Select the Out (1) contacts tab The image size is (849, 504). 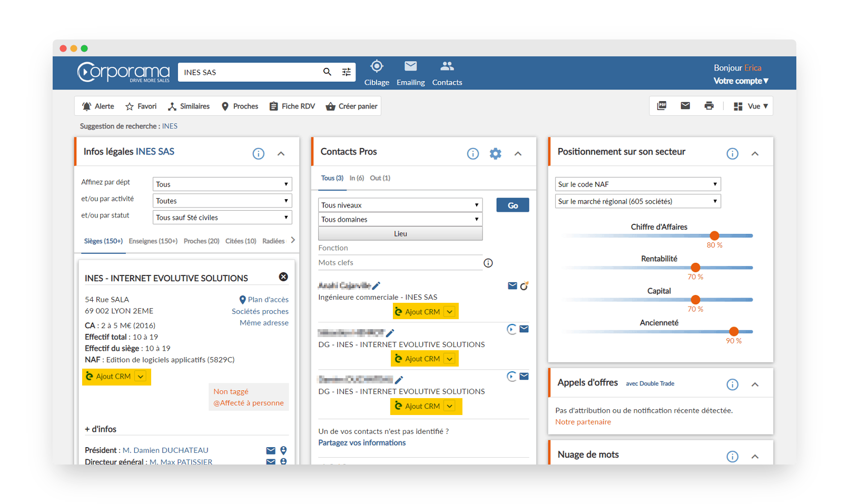click(380, 178)
